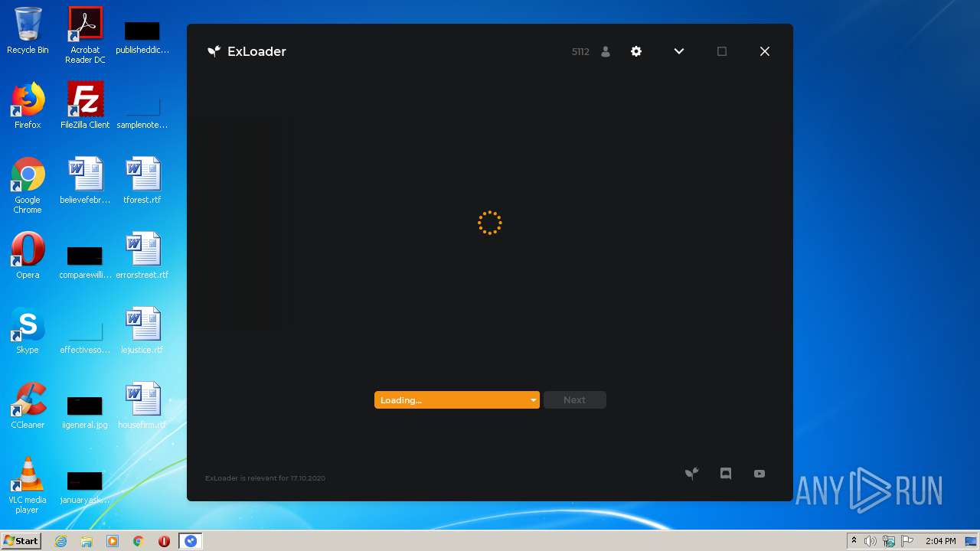Open Internet Explorer from taskbar

61,541
